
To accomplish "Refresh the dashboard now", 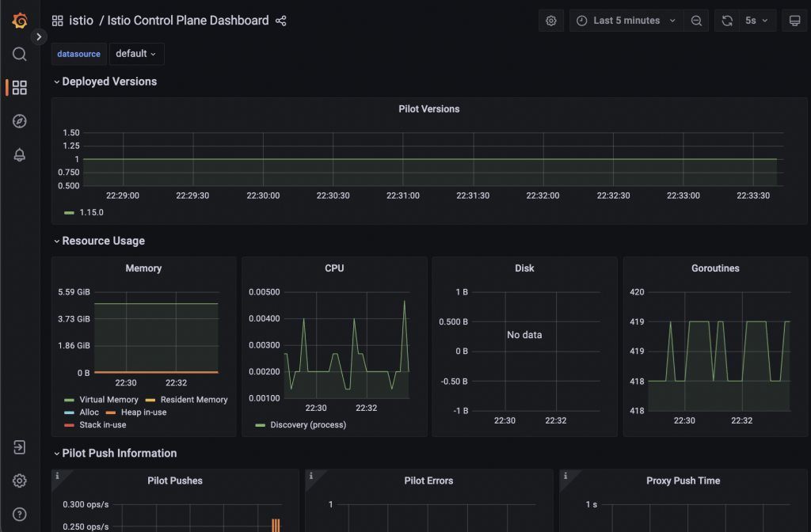I will click(727, 21).
